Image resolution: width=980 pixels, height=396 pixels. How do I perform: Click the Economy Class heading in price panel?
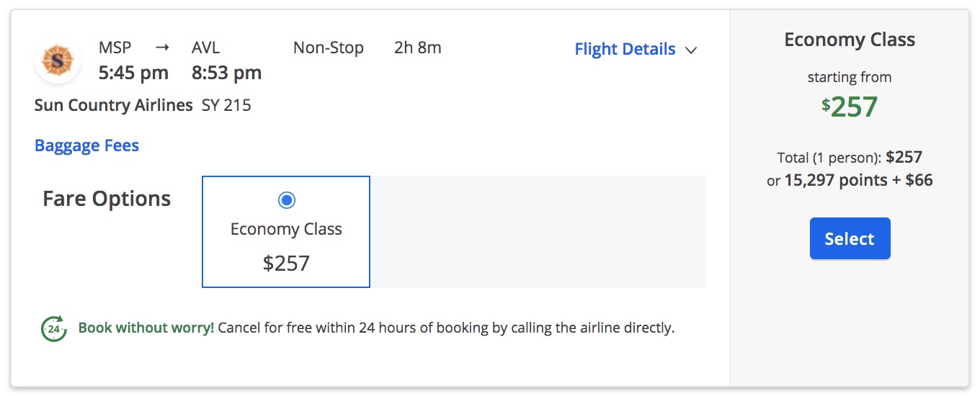pos(850,40)
